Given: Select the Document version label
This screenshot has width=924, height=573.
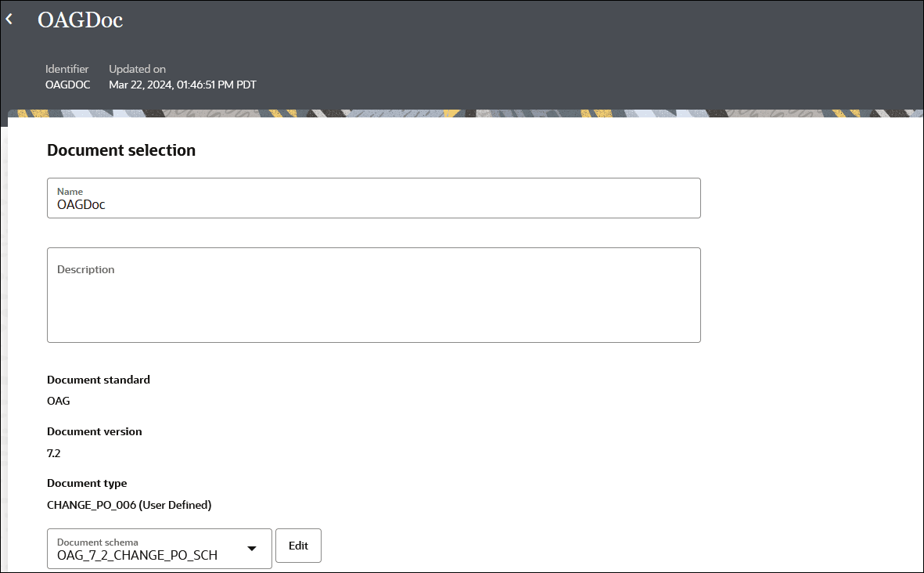Looking at the screenshot, I should [95, 431].
